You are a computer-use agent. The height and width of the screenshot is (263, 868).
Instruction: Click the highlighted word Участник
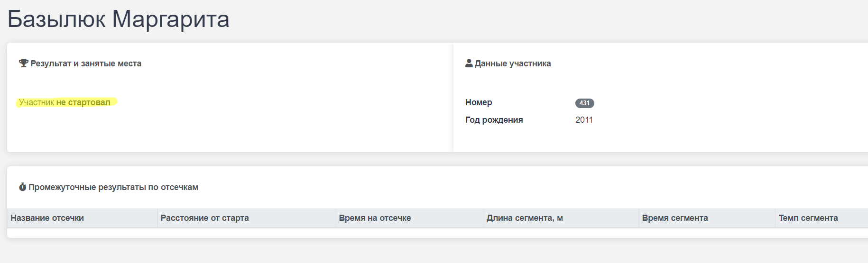tap(37, 102)
